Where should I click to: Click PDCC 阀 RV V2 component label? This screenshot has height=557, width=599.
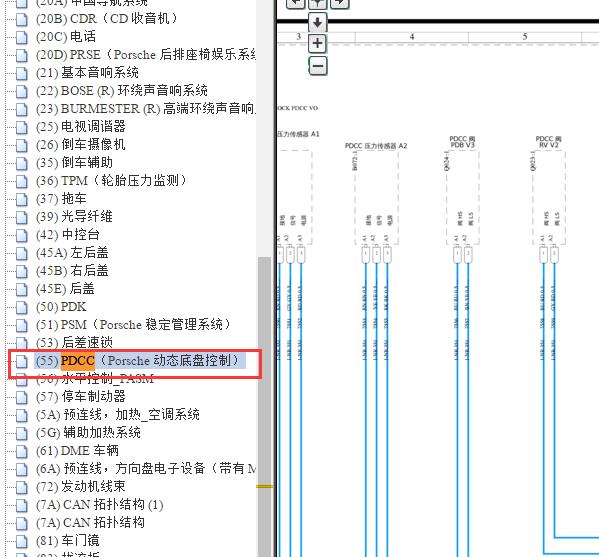click(x=548, y=142)
